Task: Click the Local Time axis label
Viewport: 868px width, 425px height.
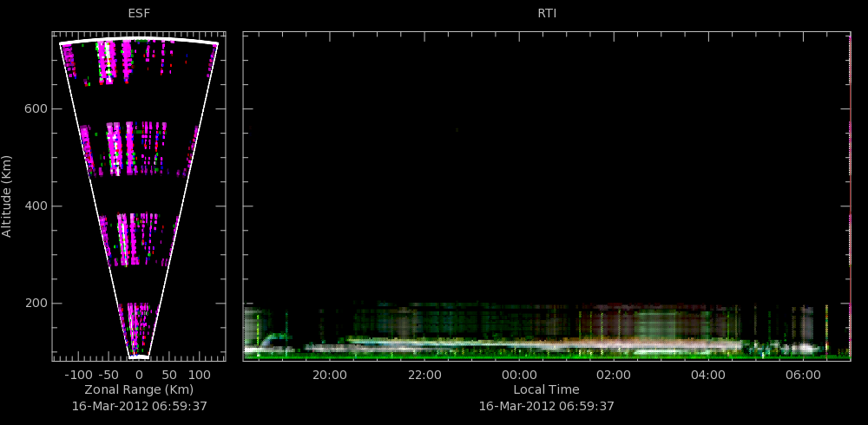Action: click(x=546, y=389)
